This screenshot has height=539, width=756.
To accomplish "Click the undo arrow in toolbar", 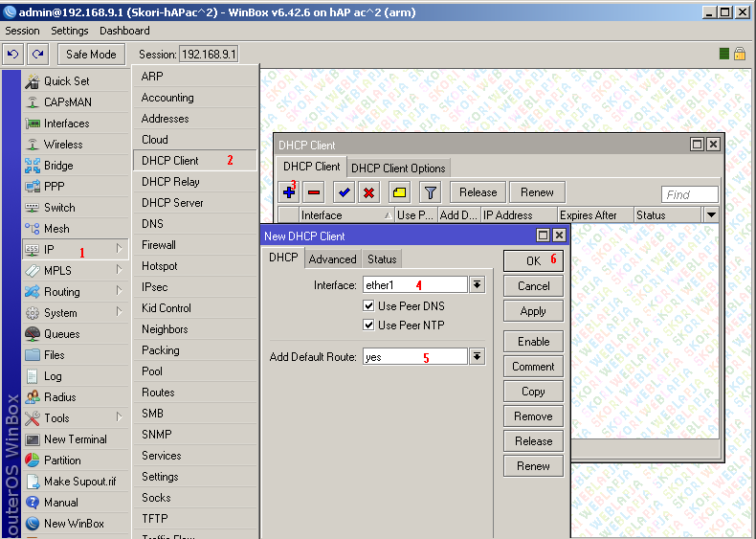I will (x=14, y=55).
